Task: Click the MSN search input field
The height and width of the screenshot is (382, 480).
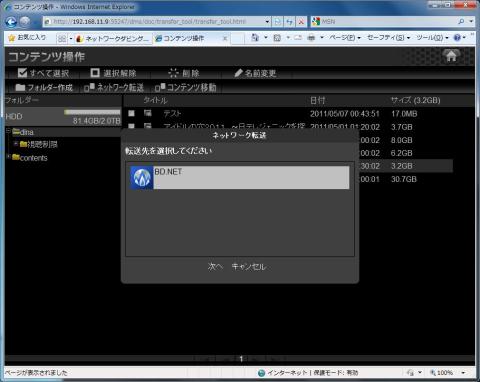Action: pyautogui.click(x=388, y=22)
